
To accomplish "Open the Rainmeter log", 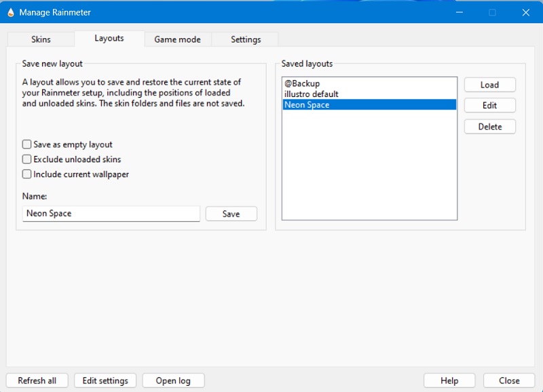I will (173, 380).
